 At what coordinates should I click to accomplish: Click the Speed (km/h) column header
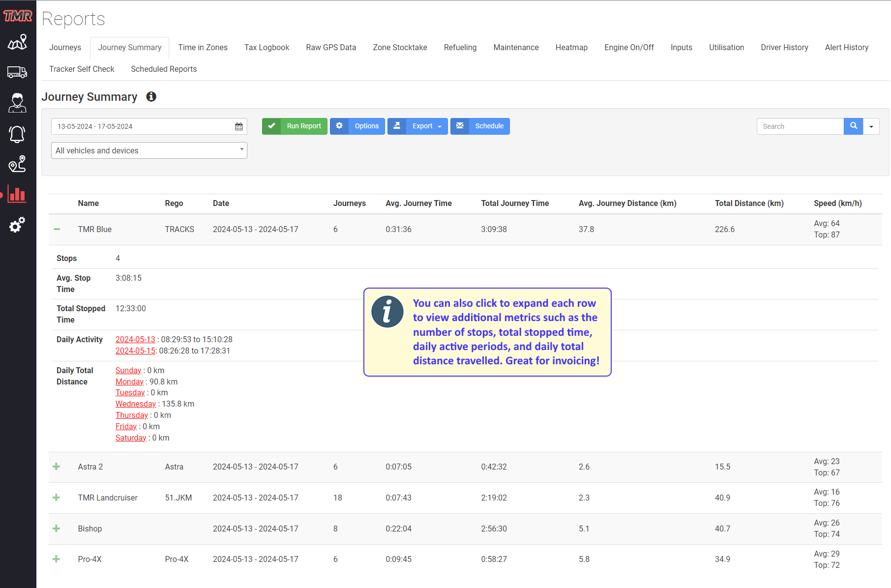(838, 204)
